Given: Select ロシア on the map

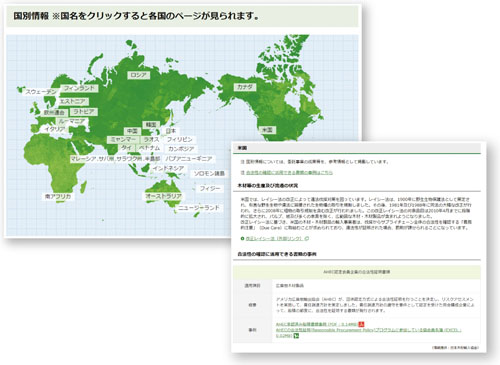Looking at the screenshot, I should tap(138, 75).
